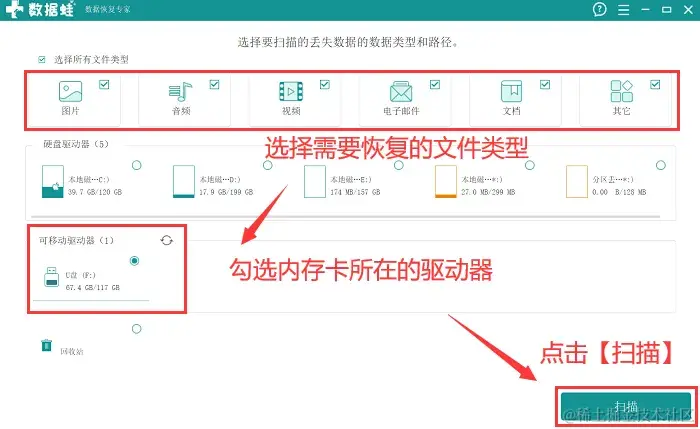Click the 其它 (others) grid icon
The height and width of the screenshot is (429, 700).
click(621, 91)
